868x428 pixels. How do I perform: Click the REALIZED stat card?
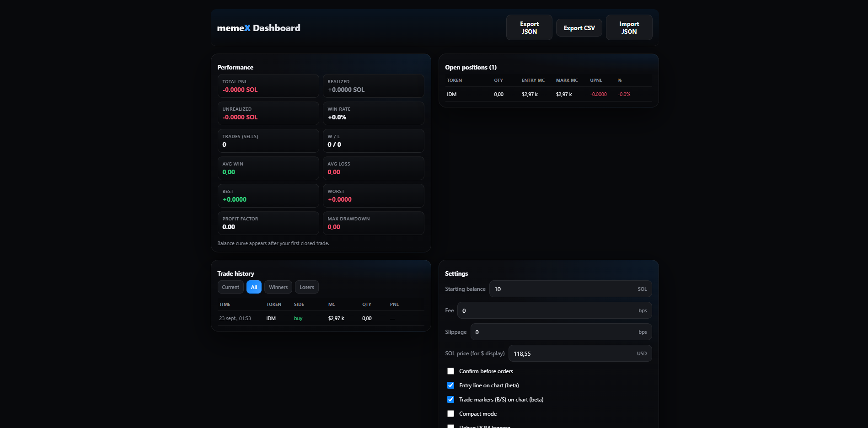point(373,86)
